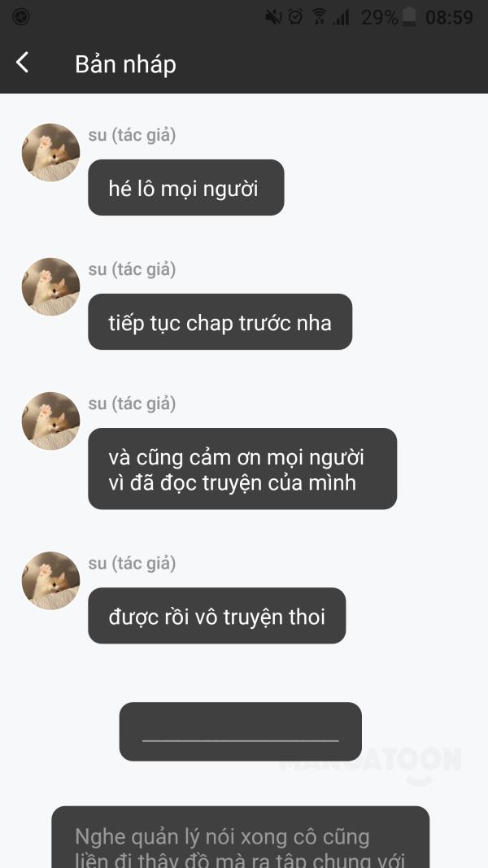The image size is (488, 868).
Task: Tap avatar beside "hé lô mọi người"
Action: pos(51,152)
